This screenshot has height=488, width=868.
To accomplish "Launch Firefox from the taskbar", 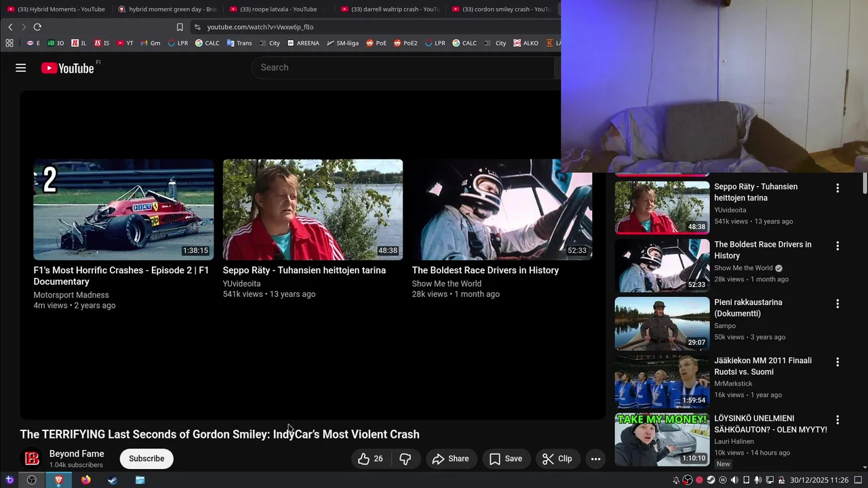I will click(x=85, y=480).
